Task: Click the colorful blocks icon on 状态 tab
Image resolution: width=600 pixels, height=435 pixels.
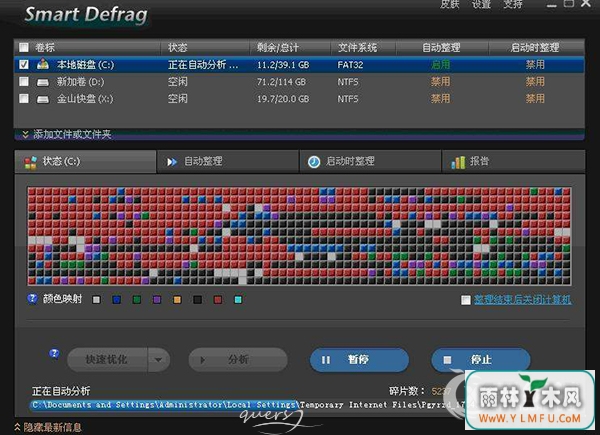Action: 31,162
